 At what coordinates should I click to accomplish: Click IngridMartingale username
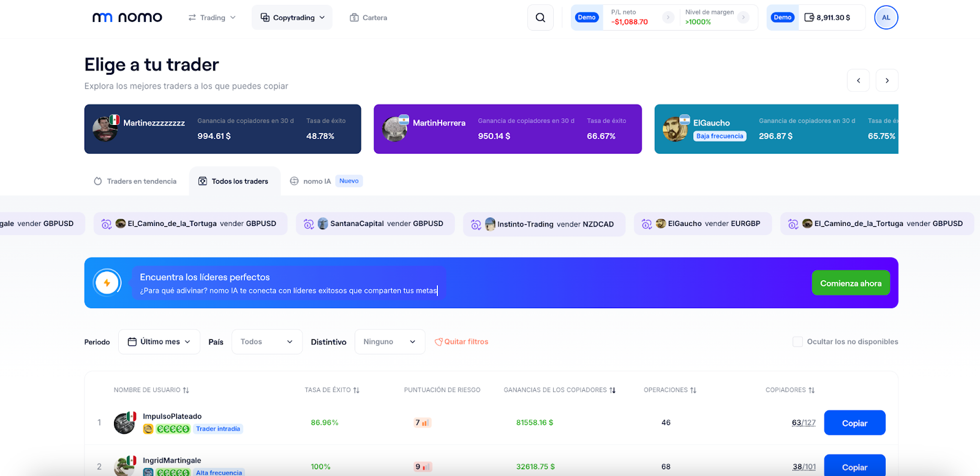click(x=172, y=461)
